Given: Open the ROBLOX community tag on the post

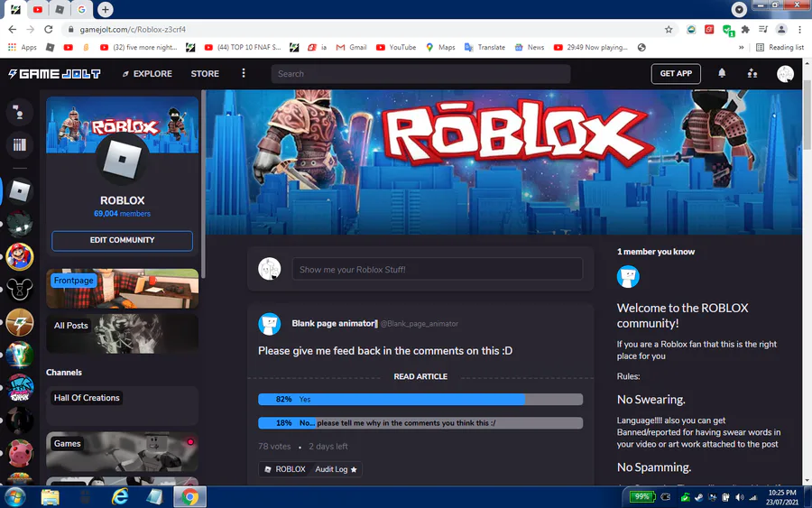Looking at the screenshot, I should coord(285,469).
